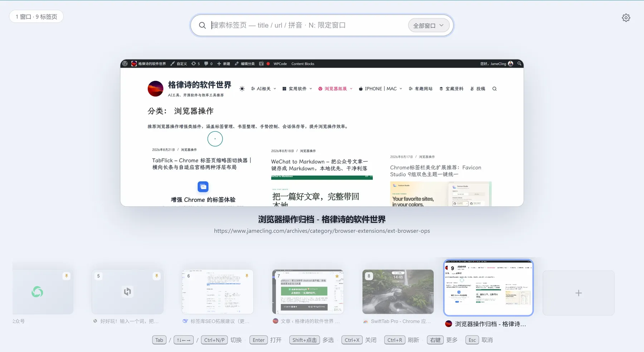Click the '关闭' hint label
Screen dimensions: 644x352
[x=371, y=340]
